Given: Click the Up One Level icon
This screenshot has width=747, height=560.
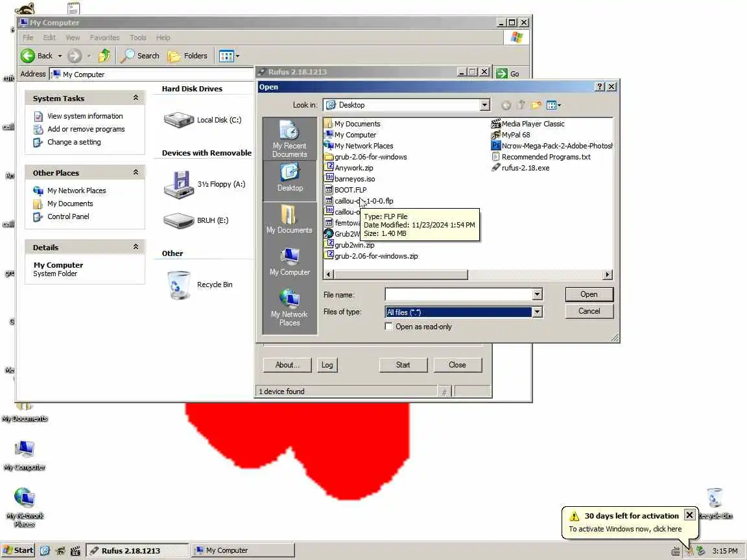Looking at the screenshot, I should coord(521,105).
